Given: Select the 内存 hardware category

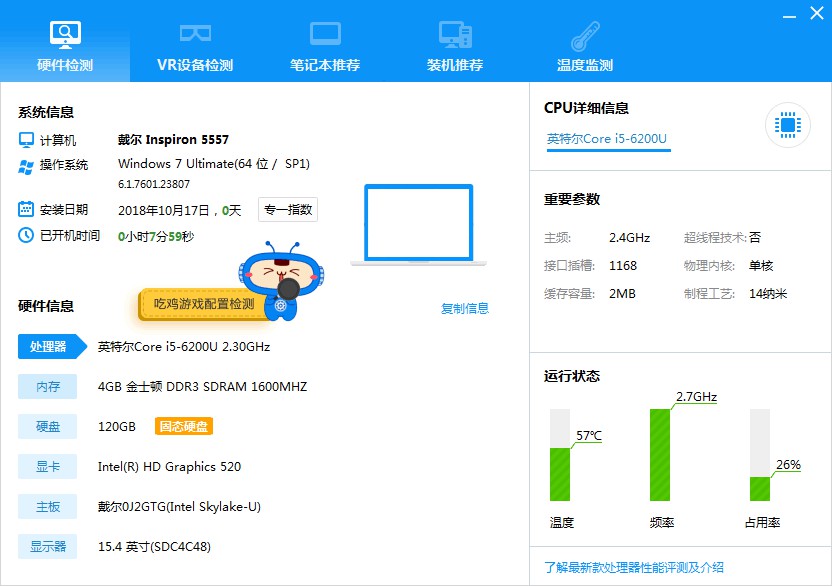Looking at the screenshot, I should coord(47,386).
